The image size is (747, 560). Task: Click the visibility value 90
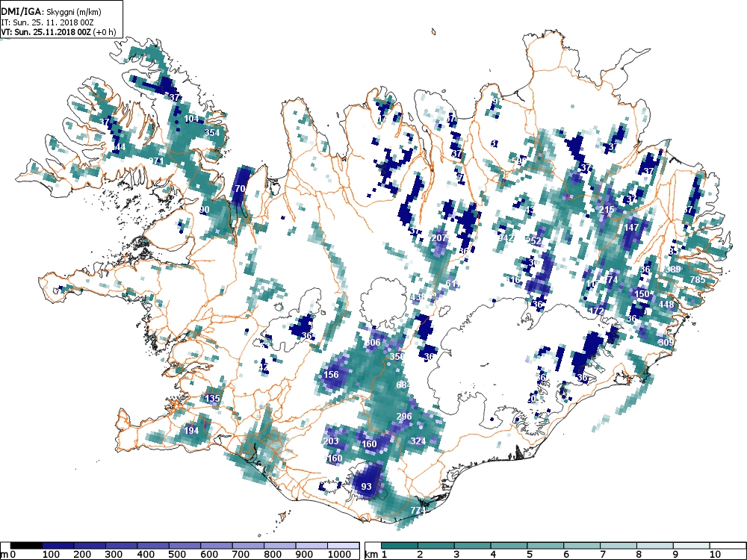(205, 210)
